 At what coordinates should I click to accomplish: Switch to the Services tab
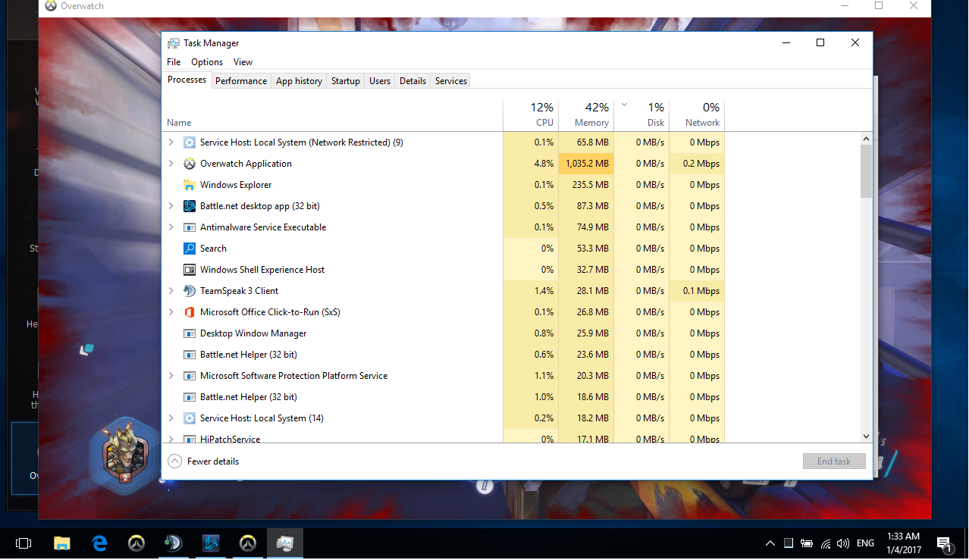tap(451, 81)
